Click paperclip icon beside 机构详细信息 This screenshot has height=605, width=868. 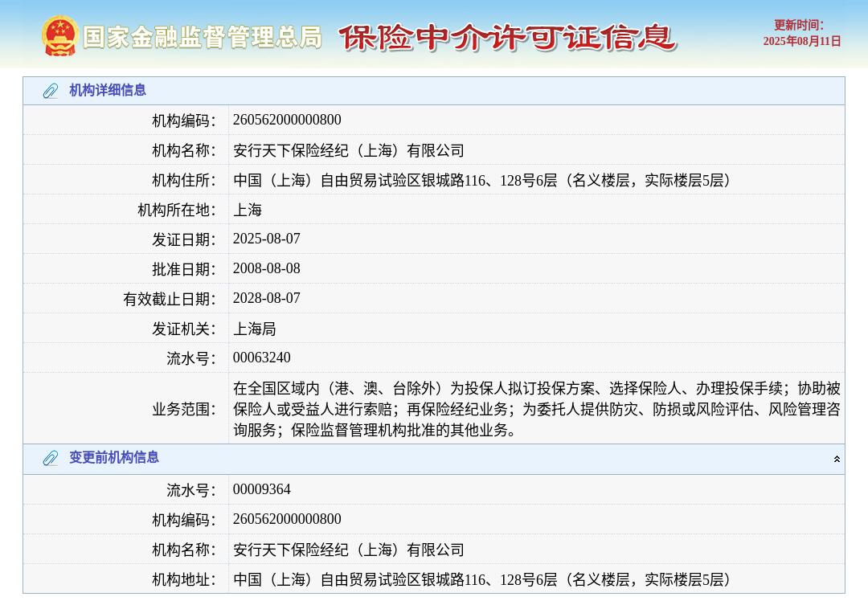tap(51, 91)
